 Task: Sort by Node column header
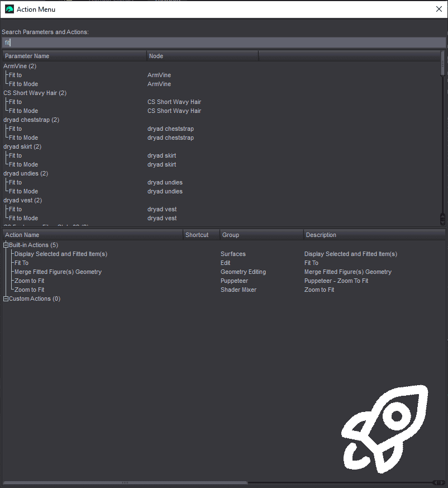202,56
